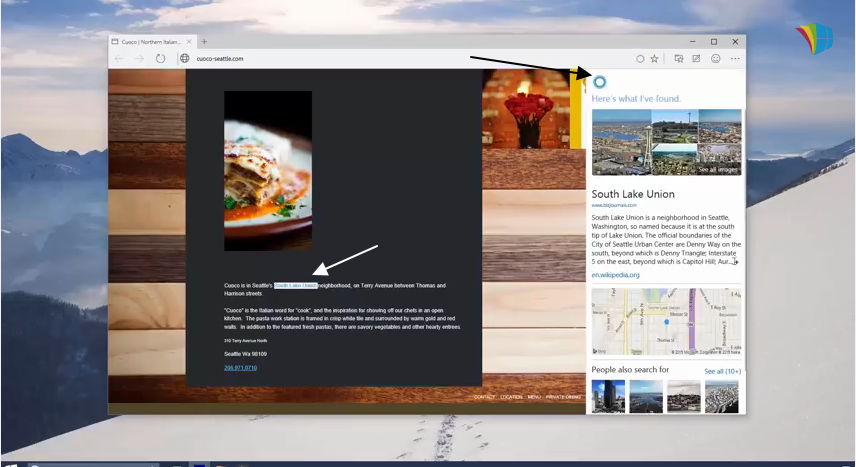Click the globe site-info icon
856x467 pixels.
(185, 58)
